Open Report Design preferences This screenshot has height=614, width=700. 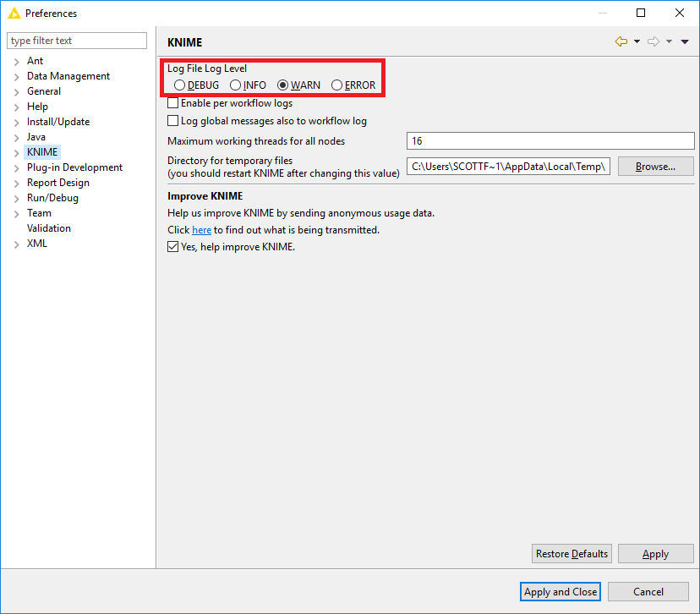coord(58,182)
